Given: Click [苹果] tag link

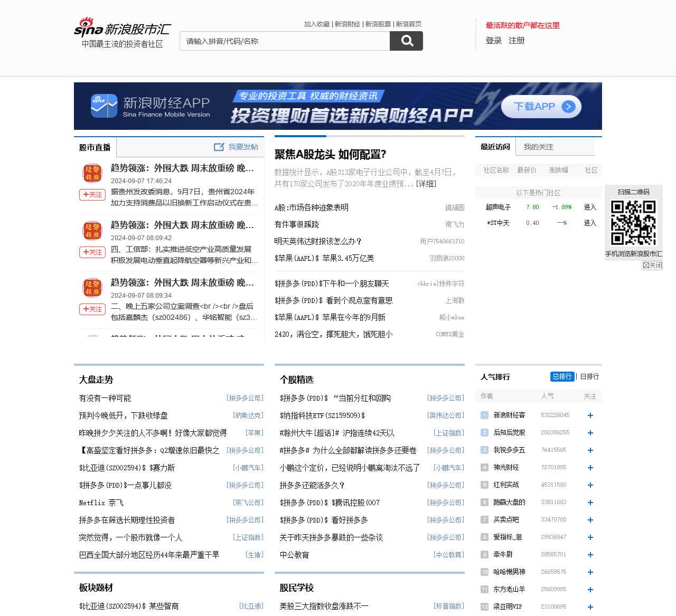Looking at the screenshot, I should click(255, 433).
